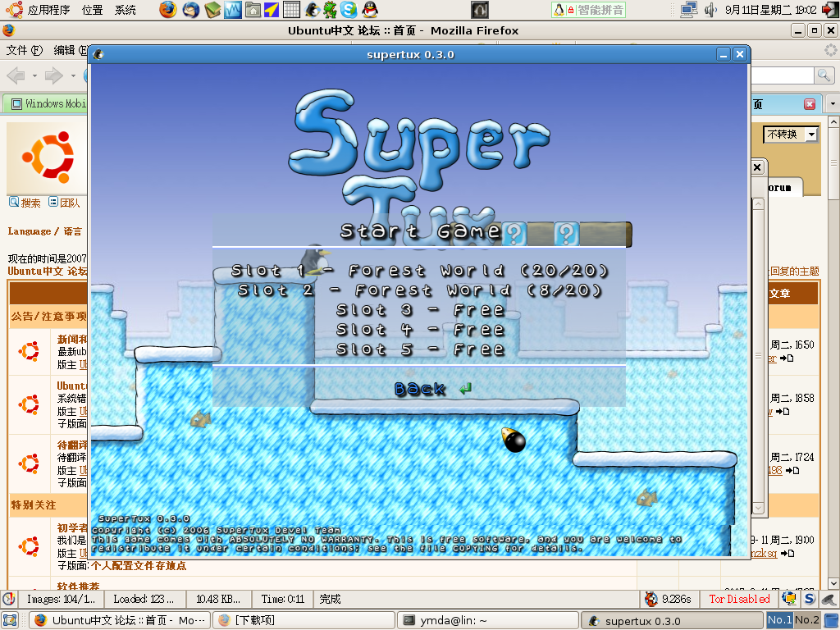The height and width of the screenshot is (630, 840).
Task: Select Slot 1 Forest World (20/20)
Action: 419,271
